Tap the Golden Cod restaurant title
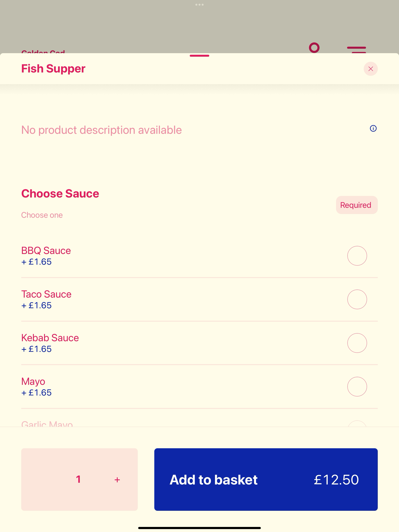 (43, 51)
